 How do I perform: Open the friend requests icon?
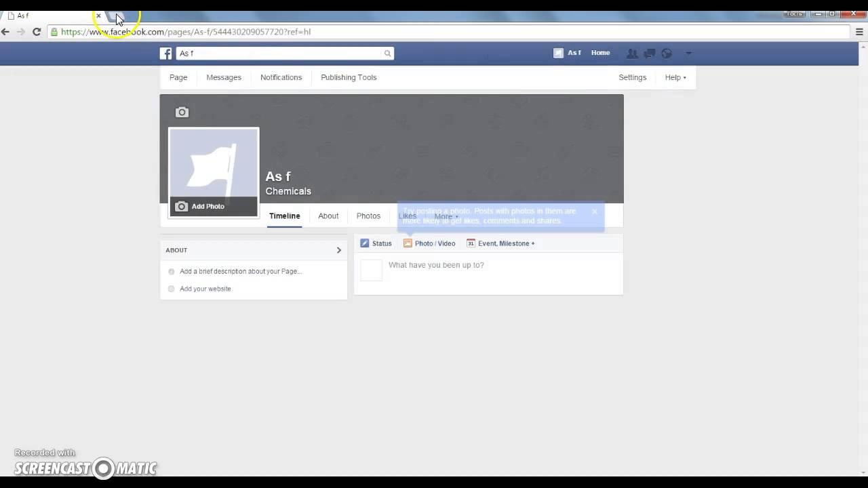pyautogui.click(x=632, y=54)
